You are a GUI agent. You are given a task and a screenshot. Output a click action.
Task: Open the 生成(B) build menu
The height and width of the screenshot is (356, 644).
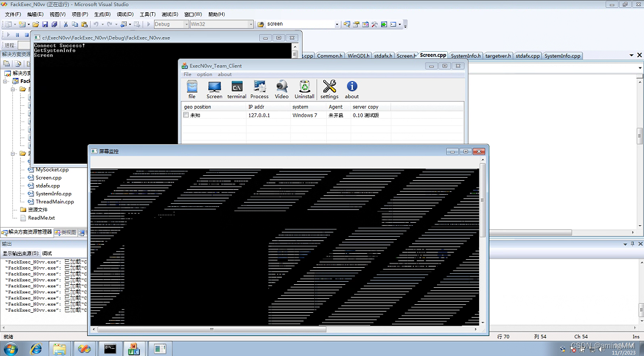pos(102,14)
